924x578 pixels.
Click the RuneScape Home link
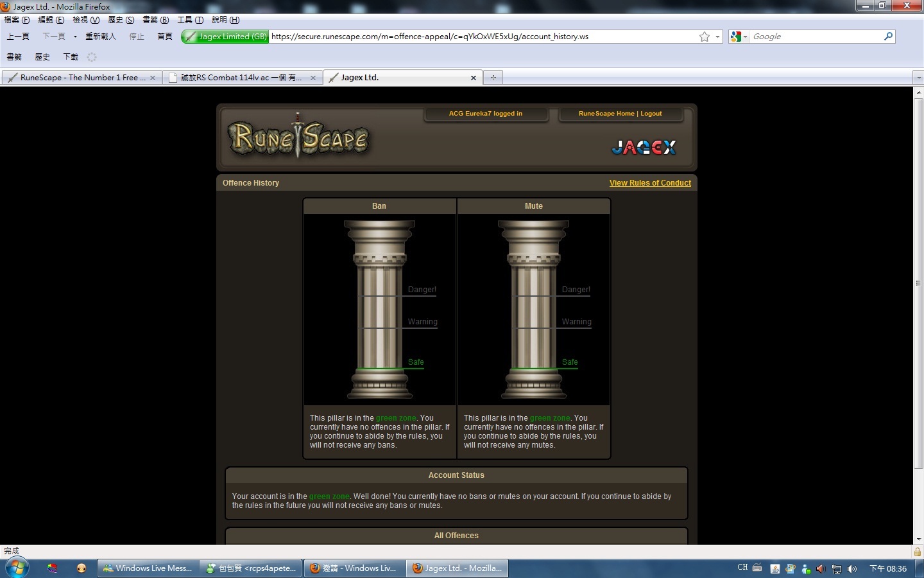click(606, 114)
